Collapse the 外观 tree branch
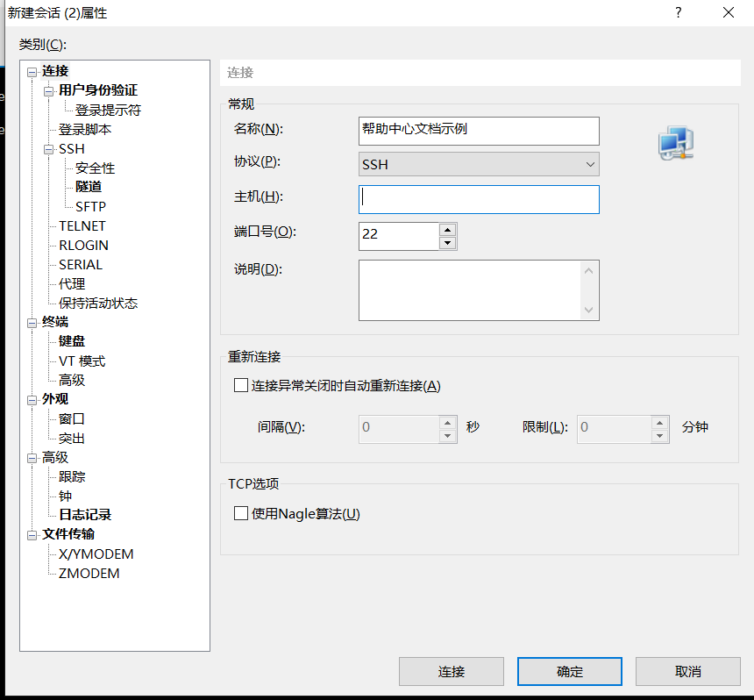The image size is (754, 700). [x=32, y=399]
